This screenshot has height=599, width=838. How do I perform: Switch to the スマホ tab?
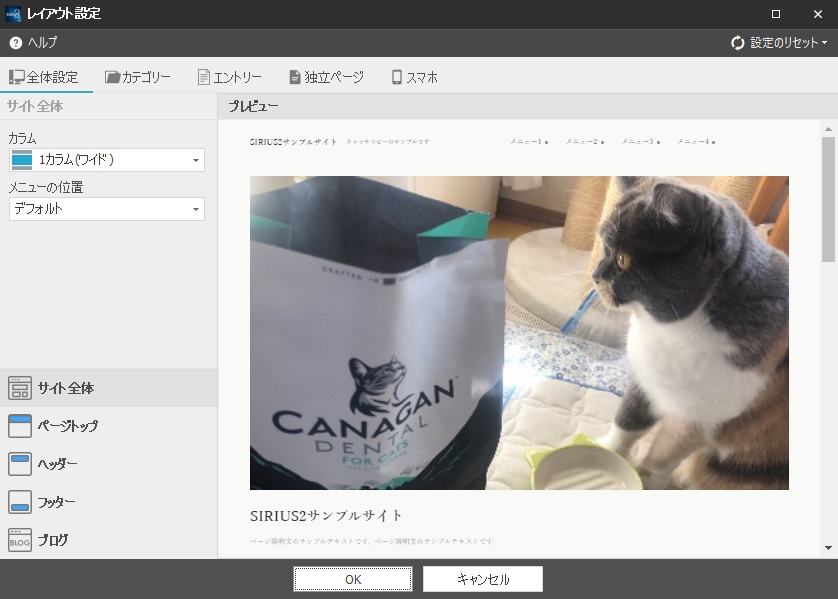(x=415, y=77)
